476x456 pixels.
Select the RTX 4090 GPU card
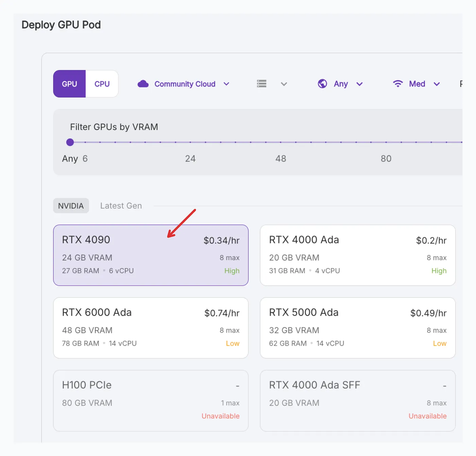(x=151, y=255)
